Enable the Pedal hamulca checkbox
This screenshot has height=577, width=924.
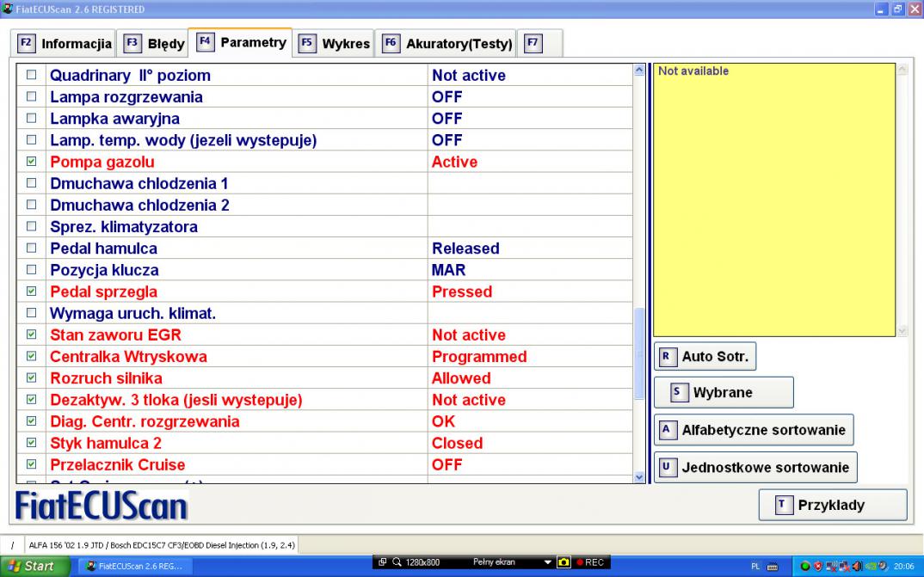[x=32, y=249]
